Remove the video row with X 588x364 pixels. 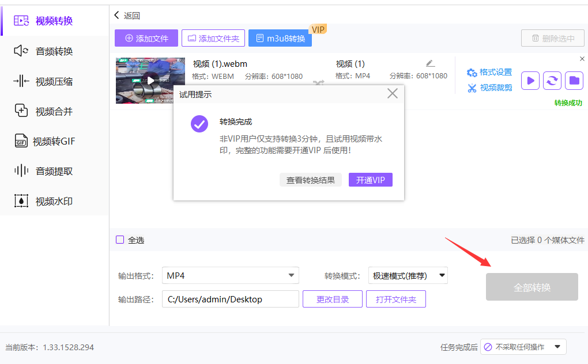click(x=582, y=59)
